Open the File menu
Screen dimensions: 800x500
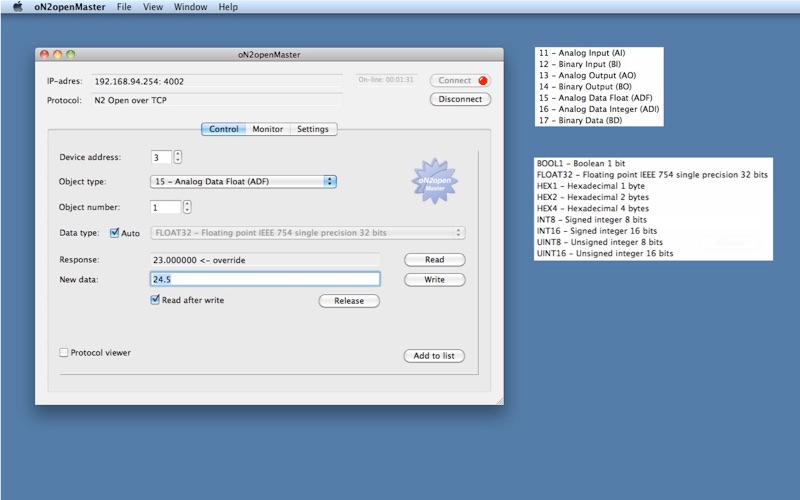point(124,7)
